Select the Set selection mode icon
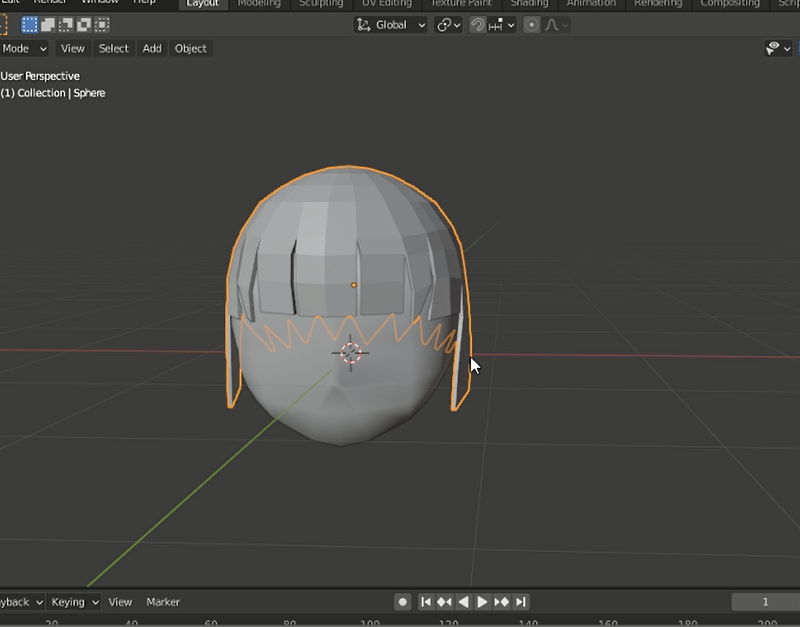 30,24
